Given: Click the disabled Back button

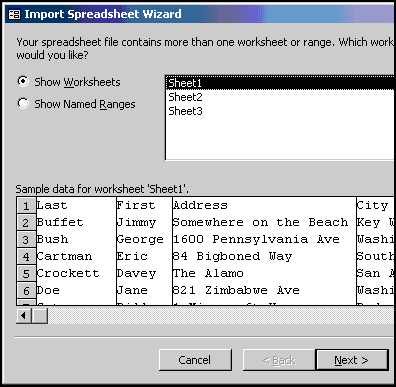Looking at the screenshot, I should point(279,360).
